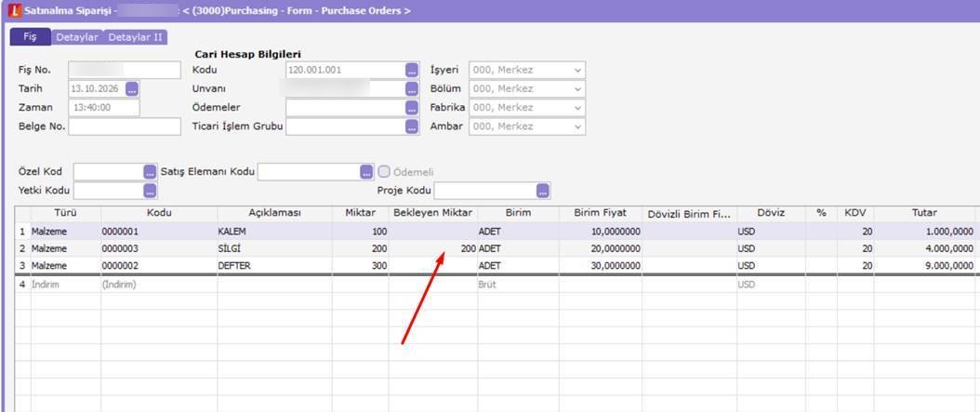Open the Ambar dropdown list

click(577, 126)
